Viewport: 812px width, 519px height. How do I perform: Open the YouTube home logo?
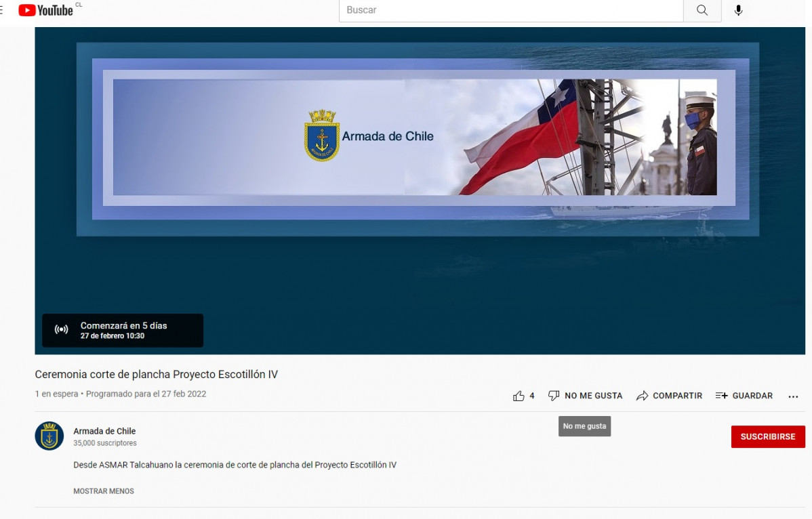(x=45, y=10)
